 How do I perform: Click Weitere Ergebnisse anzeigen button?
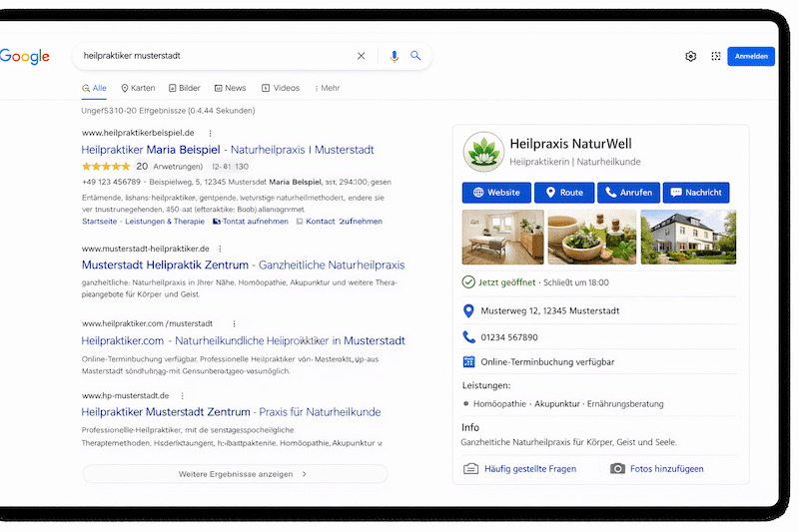(235, 474)
